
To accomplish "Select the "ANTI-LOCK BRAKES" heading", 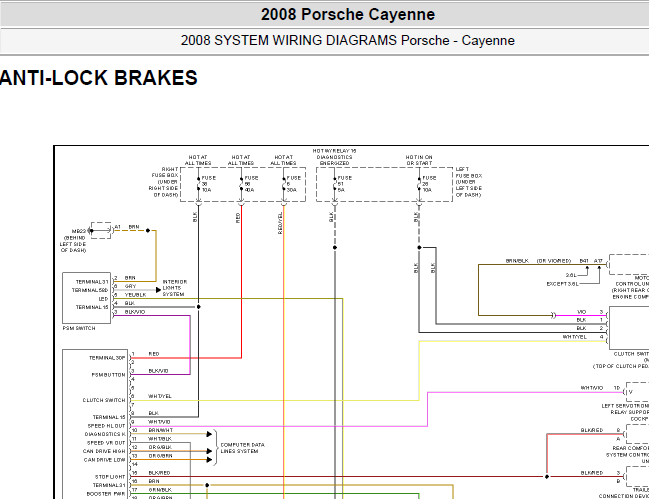I will [99, 78].
